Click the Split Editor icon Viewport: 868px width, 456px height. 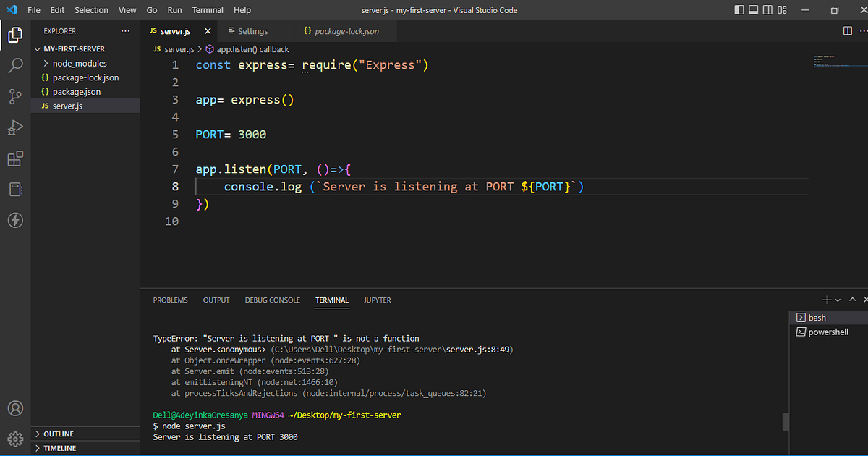[847, 30]
